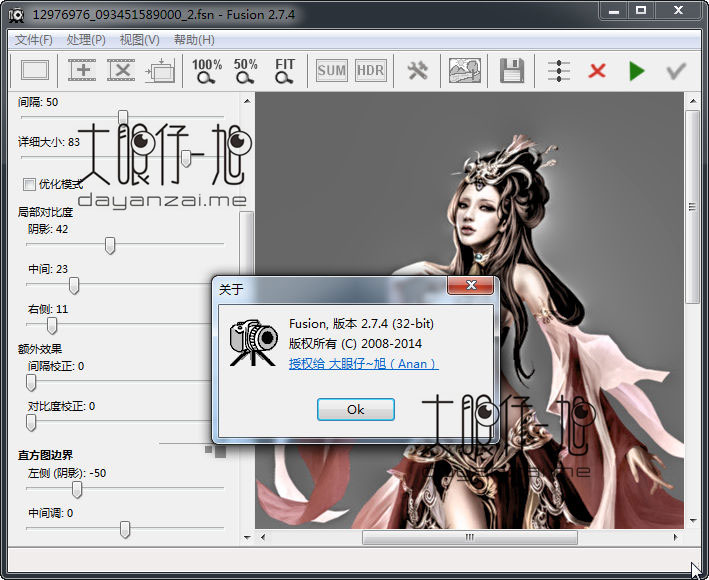
Task: Click the camera icon in About dialog
Action: (x=253, y=343)
